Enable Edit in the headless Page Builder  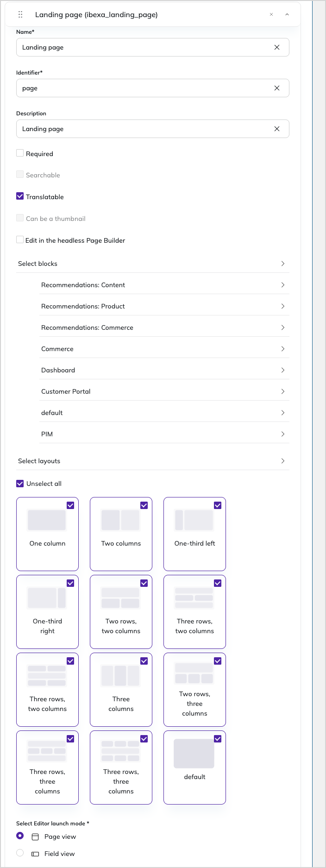pos(20,239)
